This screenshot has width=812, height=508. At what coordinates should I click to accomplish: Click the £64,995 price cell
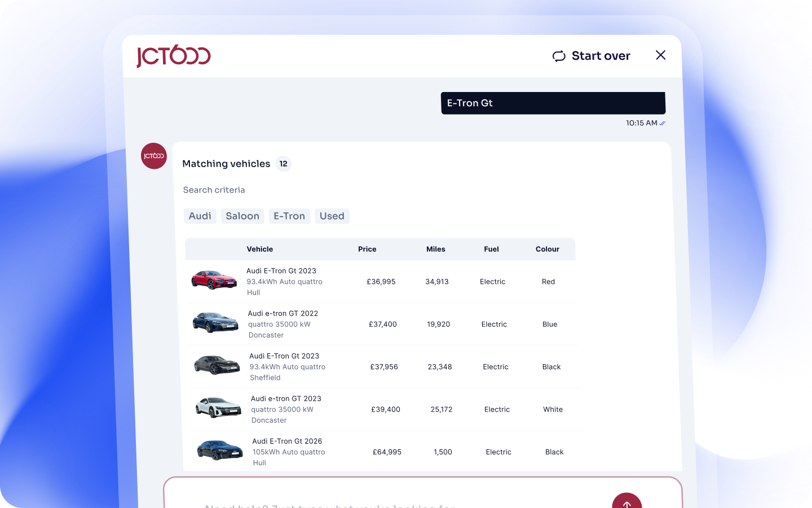coord(387,452)
